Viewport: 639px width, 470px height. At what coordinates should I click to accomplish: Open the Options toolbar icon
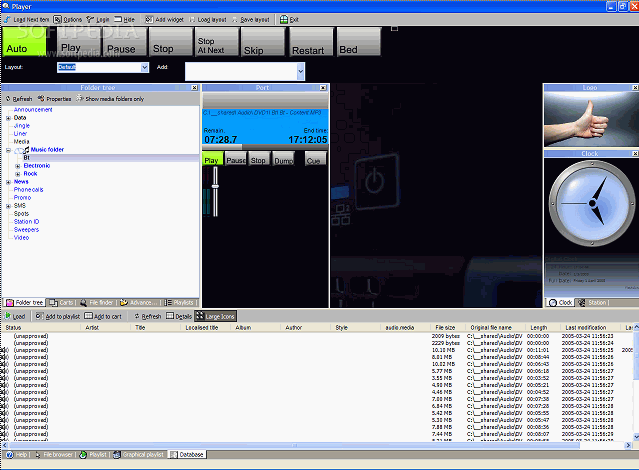(57, 20)
